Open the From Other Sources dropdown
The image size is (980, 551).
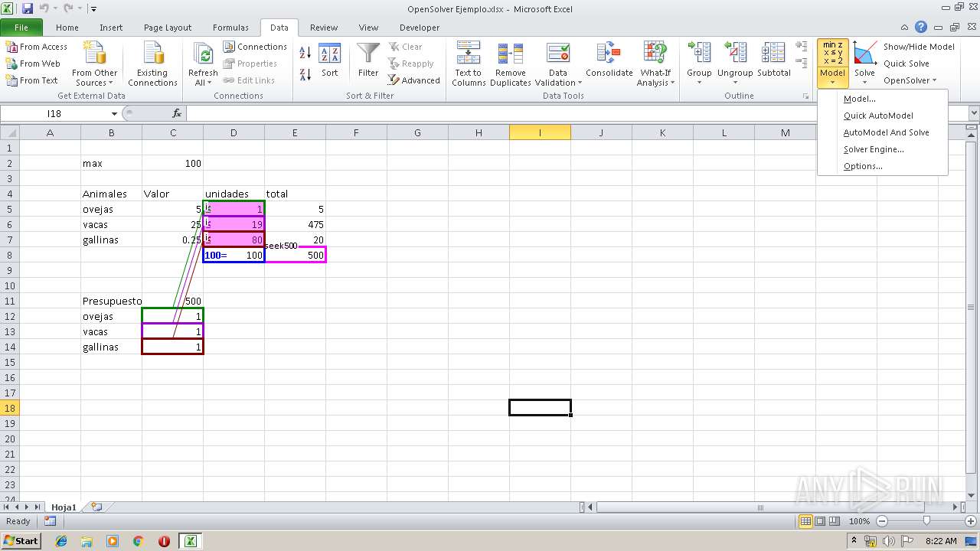tap(95, 64)
